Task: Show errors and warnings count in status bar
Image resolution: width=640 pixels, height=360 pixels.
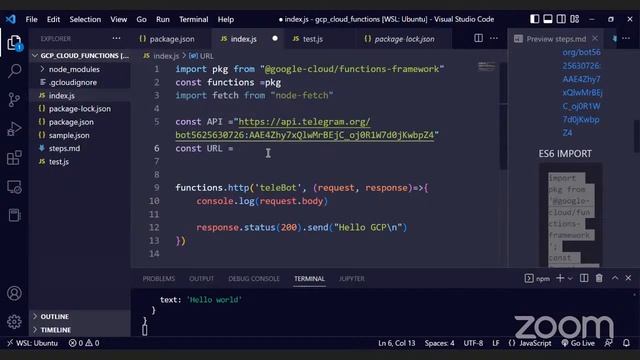Action: click(84, 343)
